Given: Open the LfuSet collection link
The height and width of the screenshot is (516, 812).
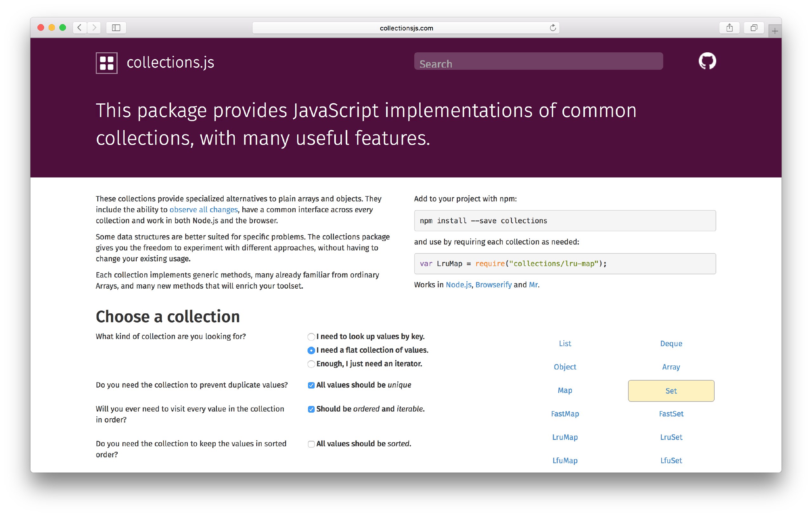Looking at the screenshot, I should 671,461.
